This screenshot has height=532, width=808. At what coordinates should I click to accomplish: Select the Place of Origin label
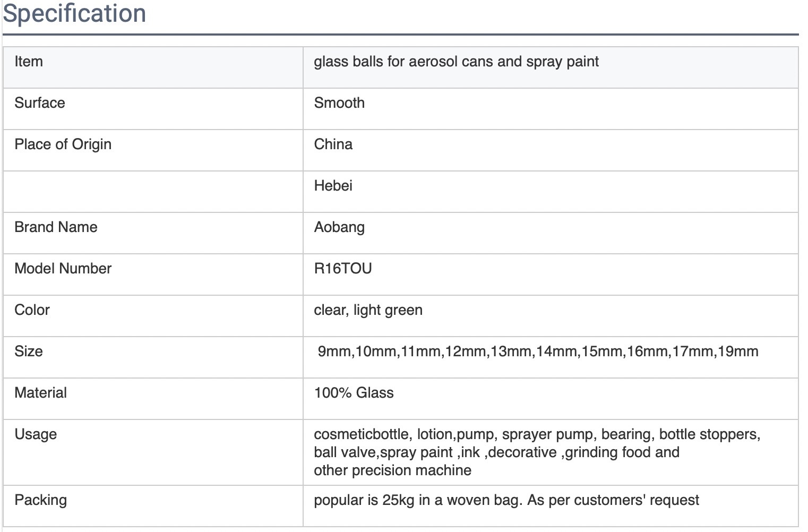click(x=63, y=144)
